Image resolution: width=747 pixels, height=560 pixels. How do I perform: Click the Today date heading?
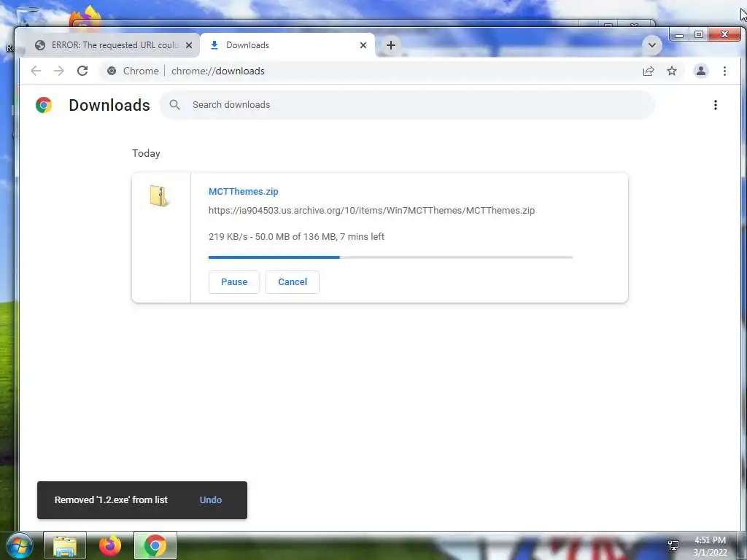click(146, 153)
